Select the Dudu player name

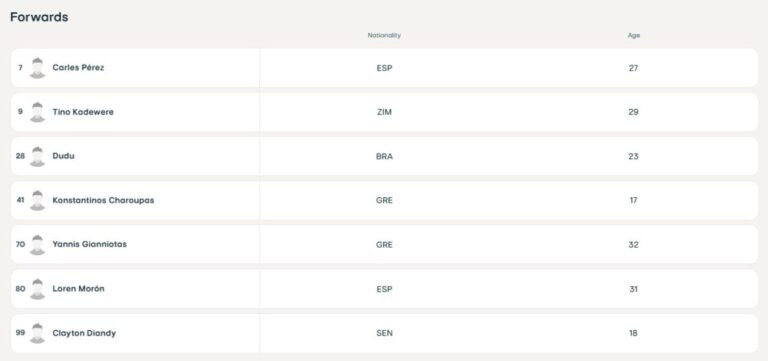(64, 156)
